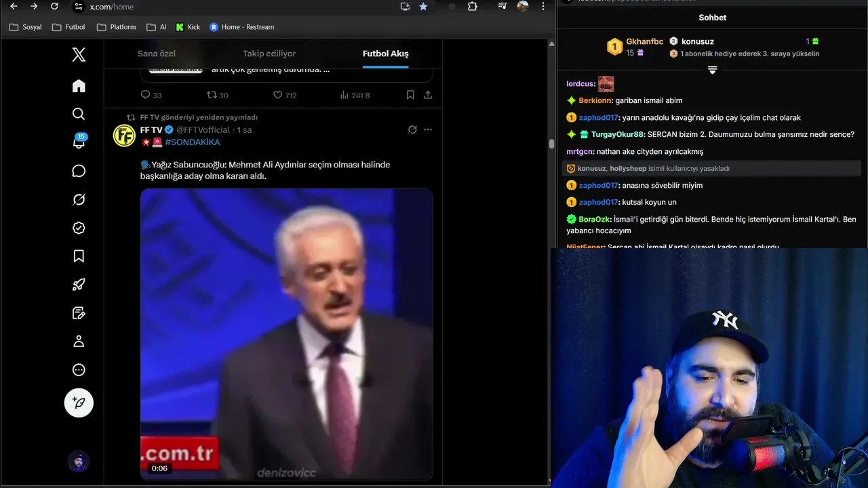Viewport: 868px width, 488px height.
Task: Open Gkhanfbc top gifter entry
Action: click(635, 46)
